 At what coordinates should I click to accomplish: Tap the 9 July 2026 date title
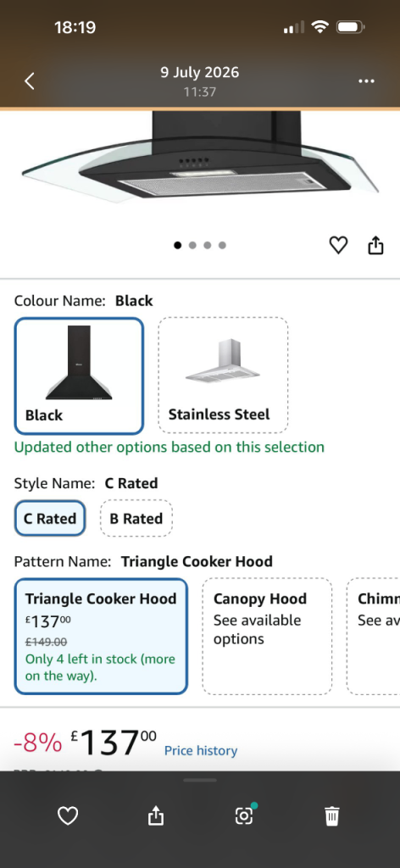pyautogui.click(x=200, y=73)
